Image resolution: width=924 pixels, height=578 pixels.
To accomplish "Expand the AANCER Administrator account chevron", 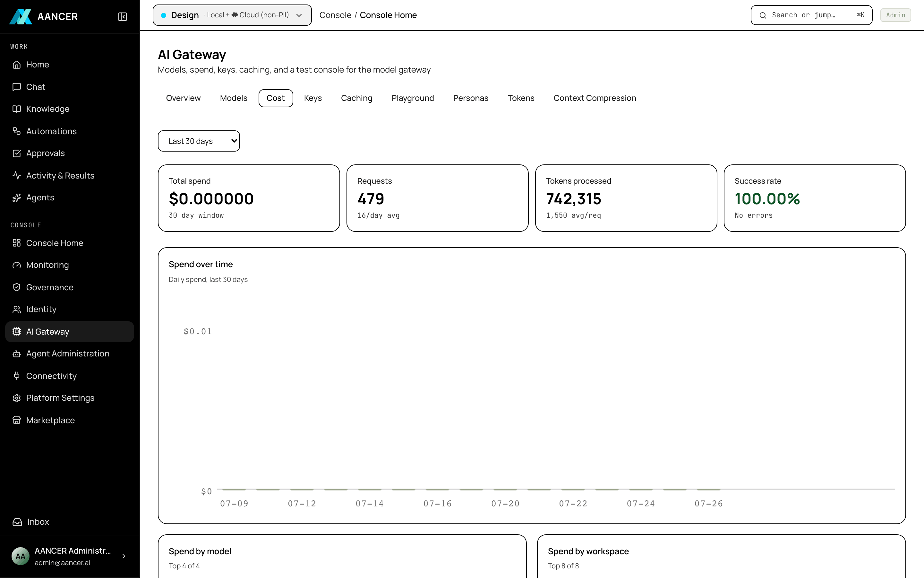I will pos(124,556).
